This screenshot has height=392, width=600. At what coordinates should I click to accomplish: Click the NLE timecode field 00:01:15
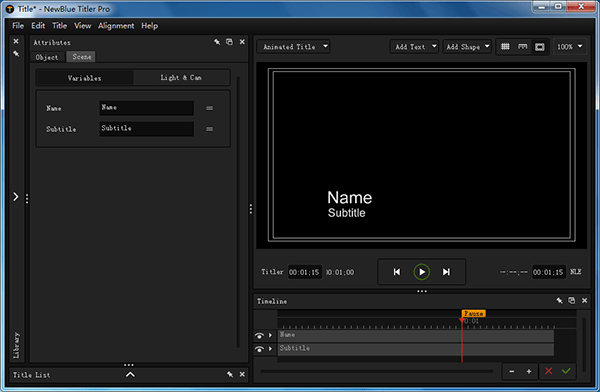548,272
